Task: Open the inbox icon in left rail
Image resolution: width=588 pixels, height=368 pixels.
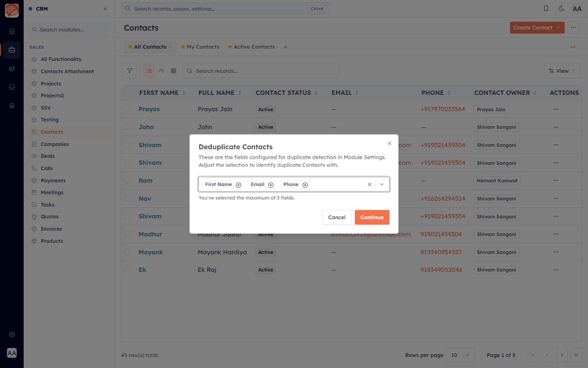Action: 12,87
